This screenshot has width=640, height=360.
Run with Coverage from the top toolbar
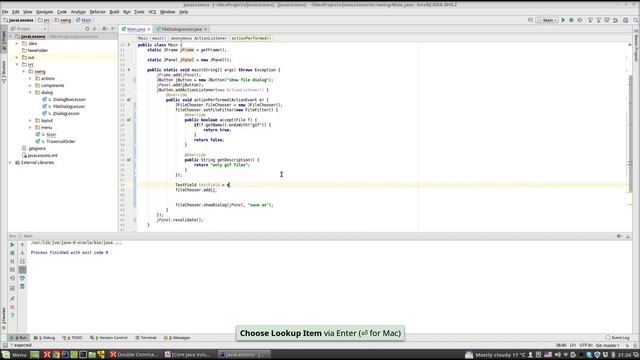click(x=580, y=20)
